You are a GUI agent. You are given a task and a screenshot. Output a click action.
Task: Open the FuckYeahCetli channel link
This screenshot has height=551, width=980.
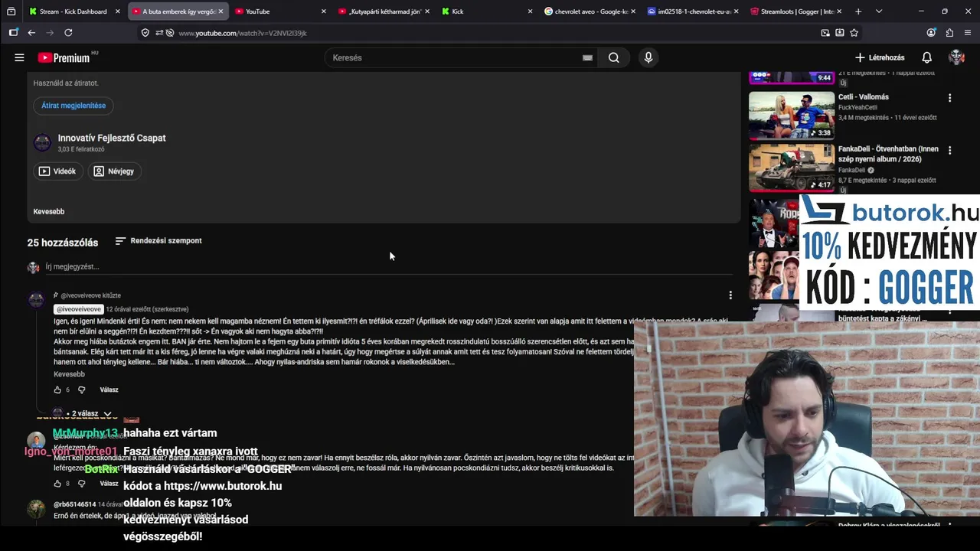coord(857,108)
